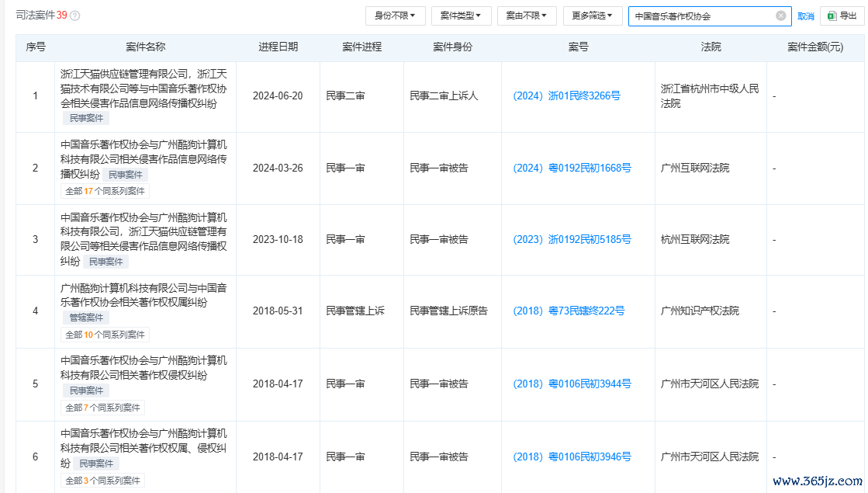Click the 民事案件 tag in row 1
The width and height of the screenshot is (868, 493).
[x=86, y=118]
